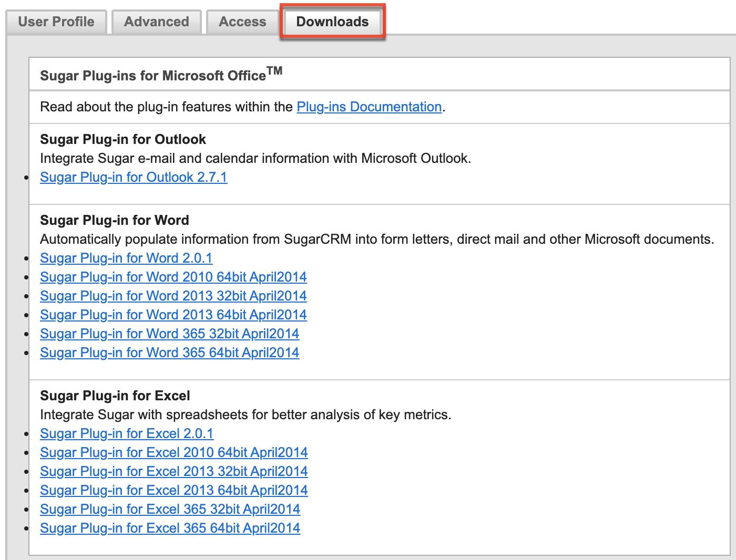Open the Advanced tab
736x560 pixels.
pyautogui.click(x=156, y=22)
